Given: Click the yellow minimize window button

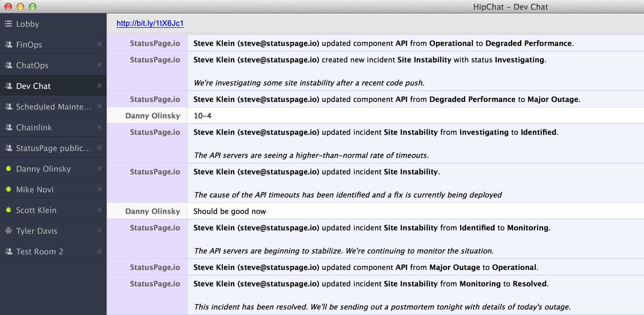Looking at the screenshot, I should tap(20, 7).
